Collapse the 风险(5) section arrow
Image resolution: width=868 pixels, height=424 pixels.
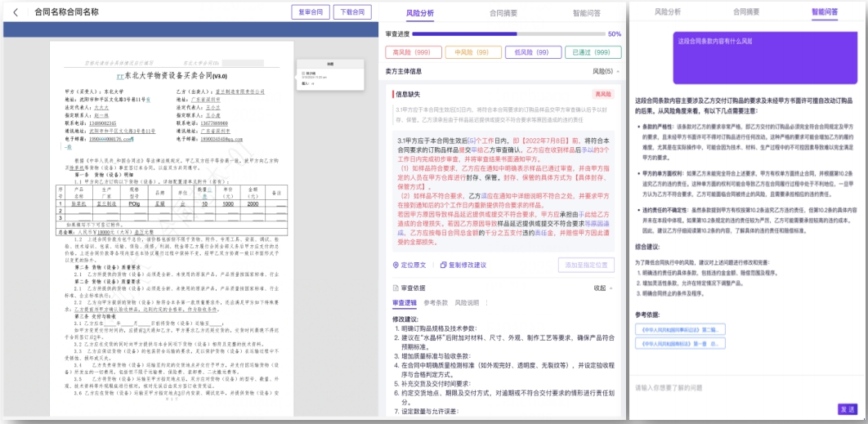click(618, 71)
